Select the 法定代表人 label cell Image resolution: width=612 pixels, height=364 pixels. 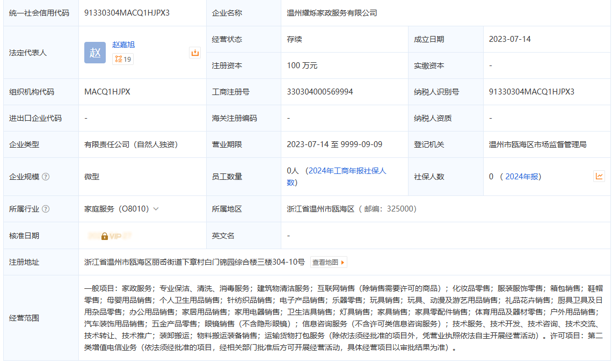(x=41, y=53)
